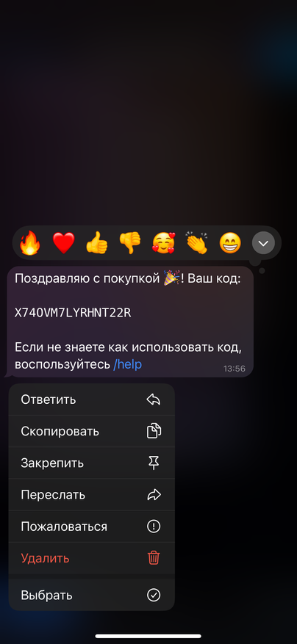Expand the reactions list with chevron

click(263, 243)
